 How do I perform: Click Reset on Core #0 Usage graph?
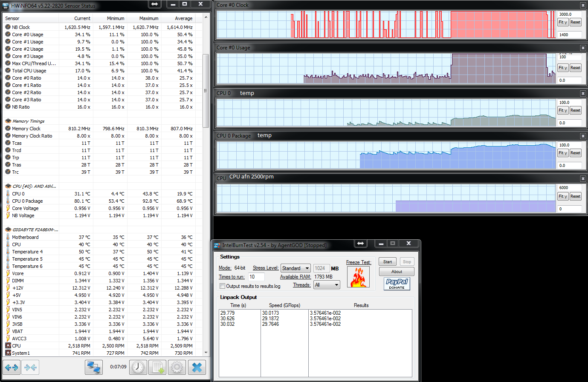coord(576,68)
